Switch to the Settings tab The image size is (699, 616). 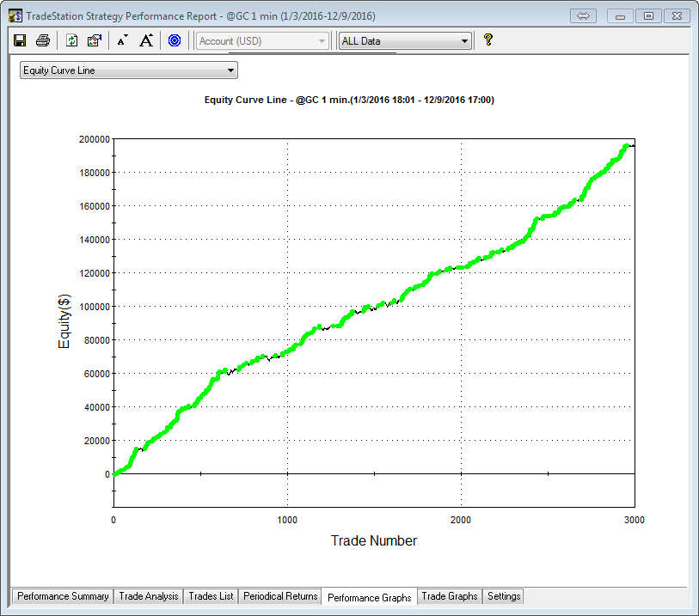[x=504, y=596]
